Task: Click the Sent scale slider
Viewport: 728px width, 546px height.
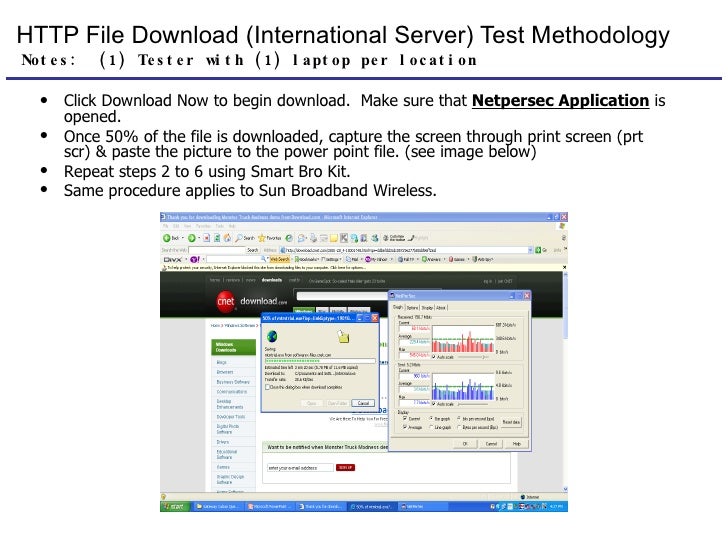Action: tap(473, 404)
